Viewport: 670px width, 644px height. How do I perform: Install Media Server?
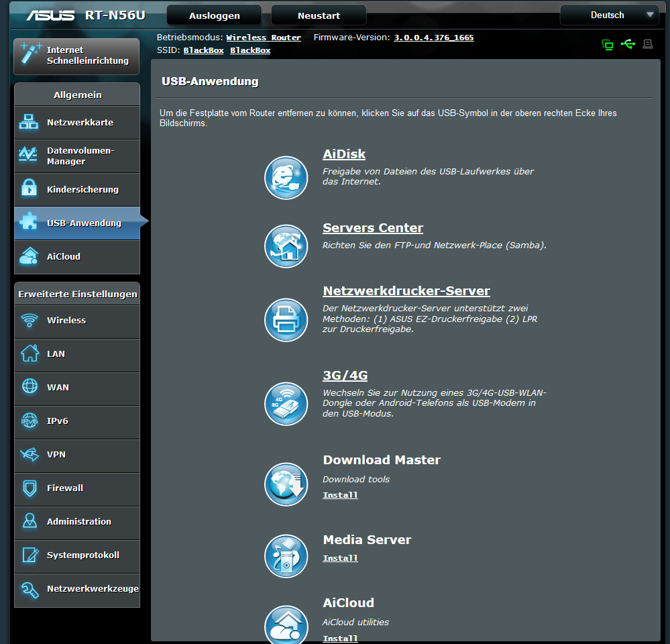click(x=340, y=558)
